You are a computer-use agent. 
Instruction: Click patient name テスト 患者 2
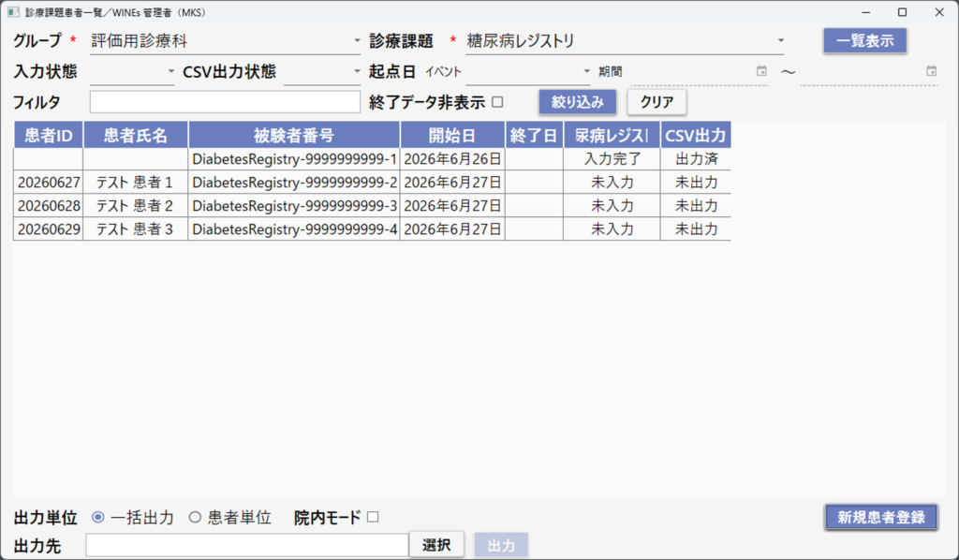[x=135, y=205]
